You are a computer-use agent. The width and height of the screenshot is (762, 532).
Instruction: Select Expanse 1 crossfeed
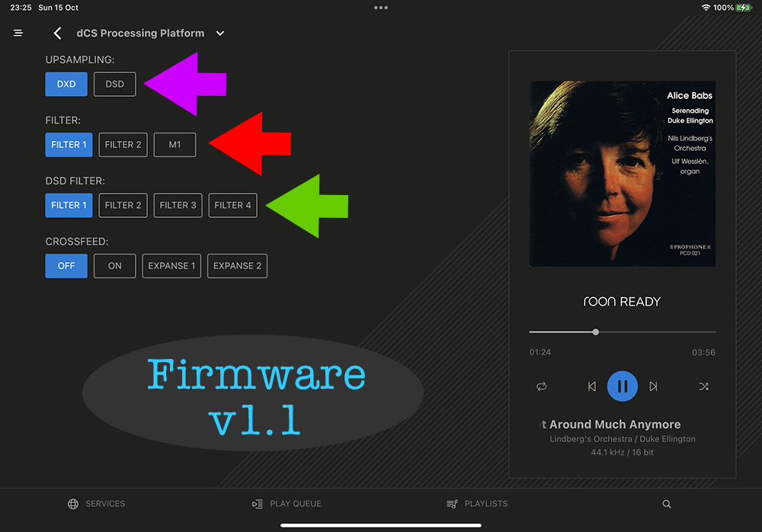171,266
